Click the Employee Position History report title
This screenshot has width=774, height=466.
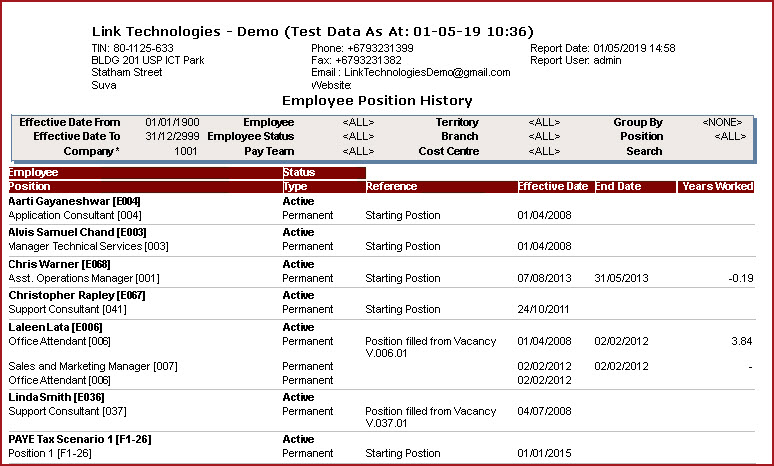point(377,100)
